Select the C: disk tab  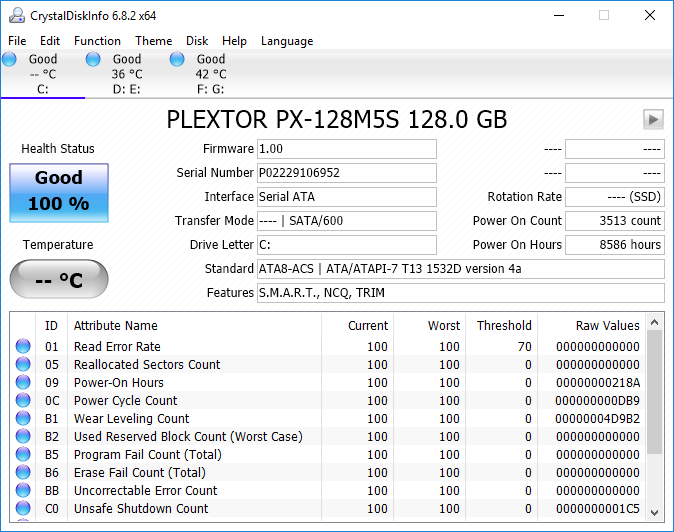tap(43, 74)
